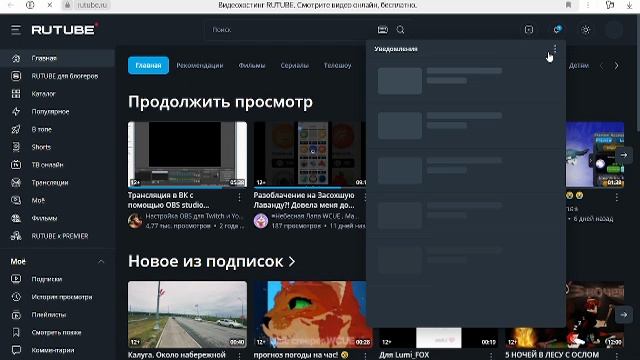Next arrow in Продолжить просмотр carousel
The height and width of the screenshot is (360, 640).
624,155
